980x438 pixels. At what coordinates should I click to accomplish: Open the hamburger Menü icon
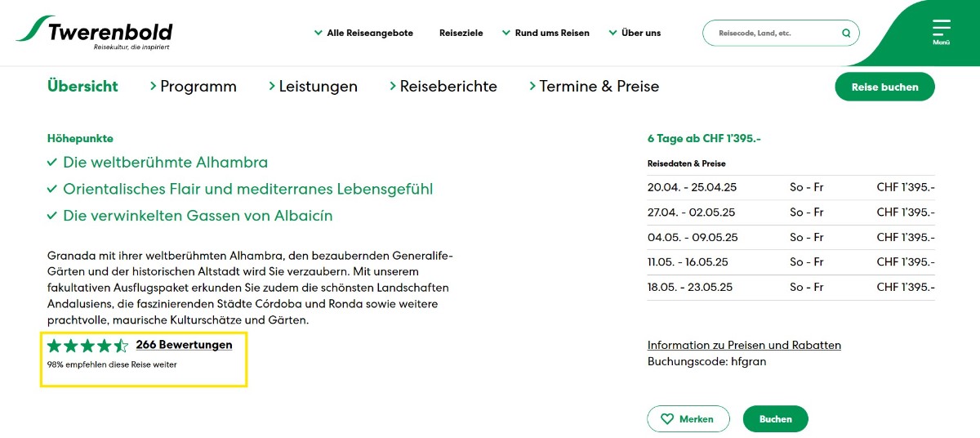click(941, 29)
